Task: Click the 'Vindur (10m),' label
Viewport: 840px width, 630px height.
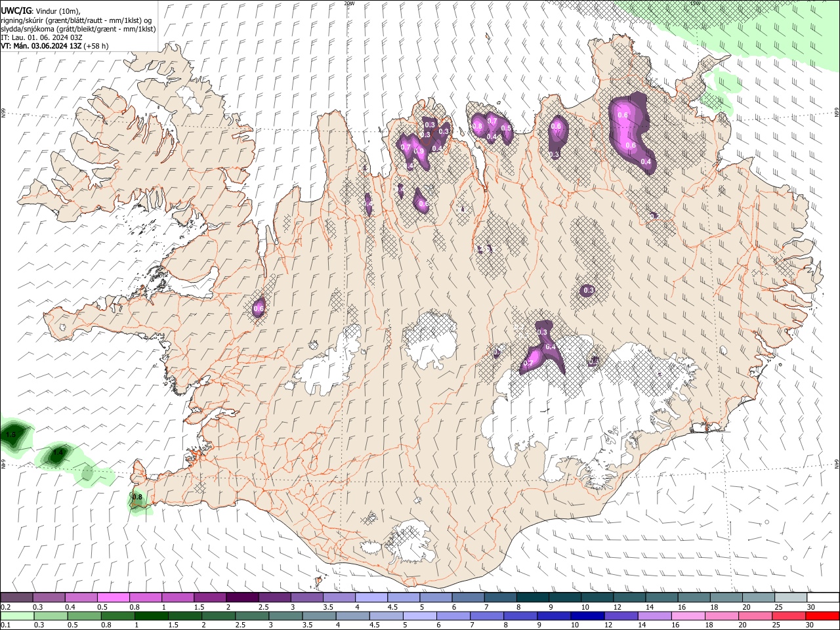Action: point(58,11)
